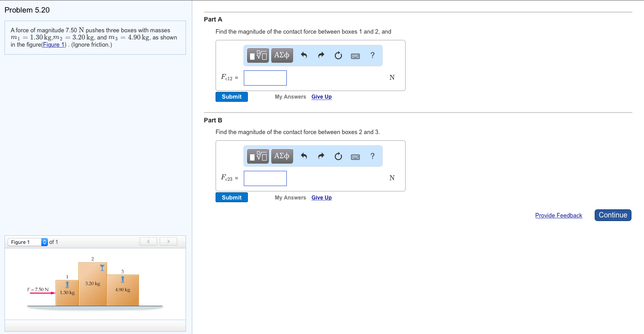
Task: Click the undo arrow in Part B toolbar
Action: click(x=304, y=156)
